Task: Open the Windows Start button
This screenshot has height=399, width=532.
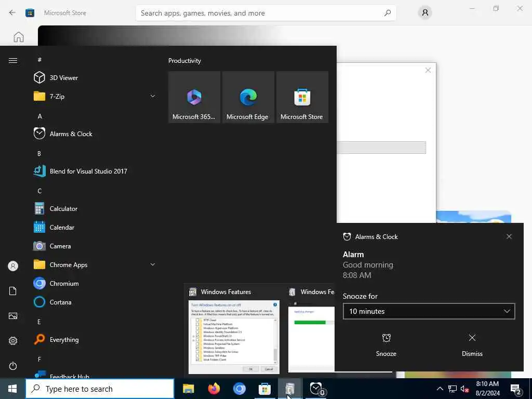Action: pyautogui.click(x=12, y=389)
